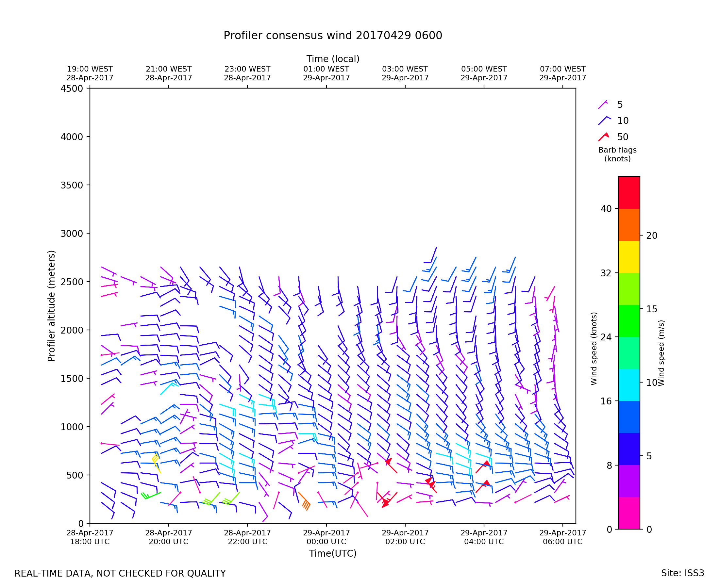The image size is (719, 588).
Task: Click the red 50-knot flag legend icon
Action: tap(603, 137)
